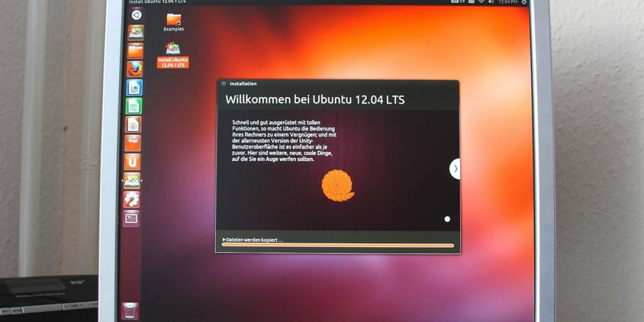The height and width of the screenshot is (322, 644).
Task: Open LibreOffice Calc from the launcher
Action: click(134, 106)
